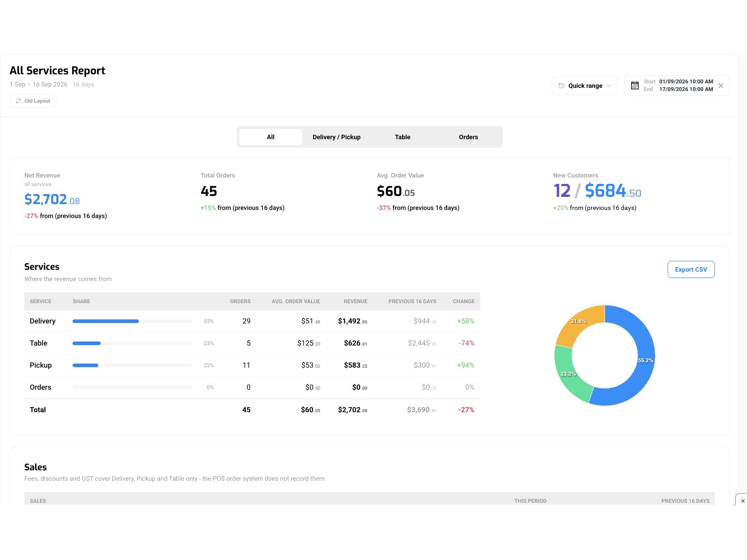Switch to the Table tab
This screenshot has height=560, width=747.
pos(403,137)
